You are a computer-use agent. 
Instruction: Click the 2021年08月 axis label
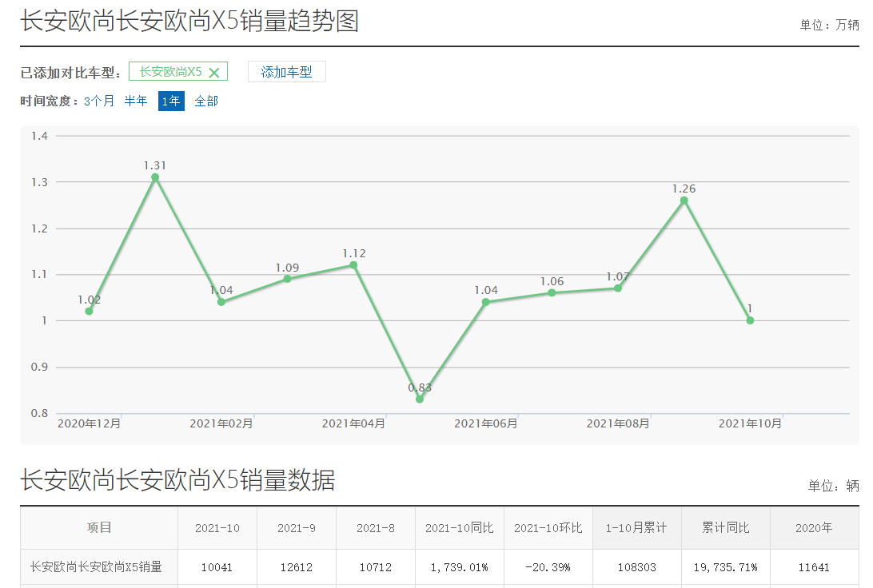coord(618,424)
